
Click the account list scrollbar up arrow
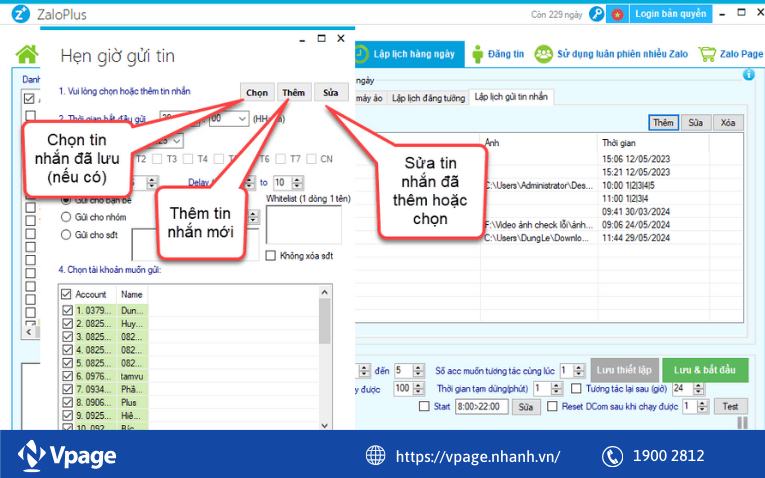pos(325,292)
